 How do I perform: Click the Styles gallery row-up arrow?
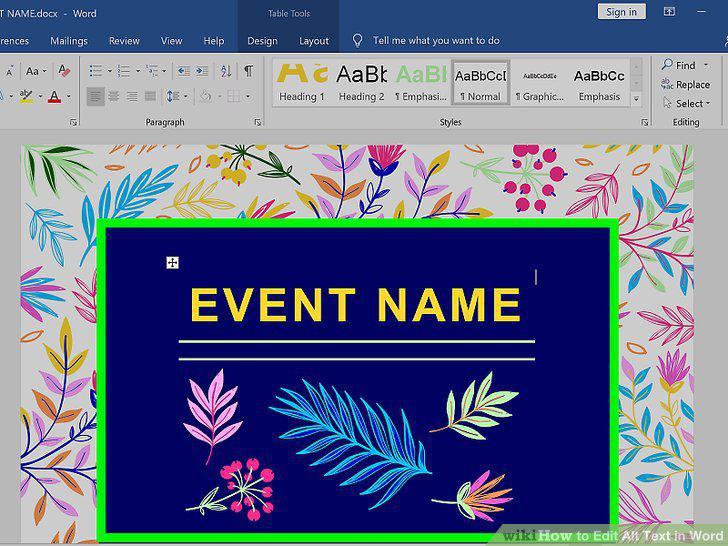(636, 67)
